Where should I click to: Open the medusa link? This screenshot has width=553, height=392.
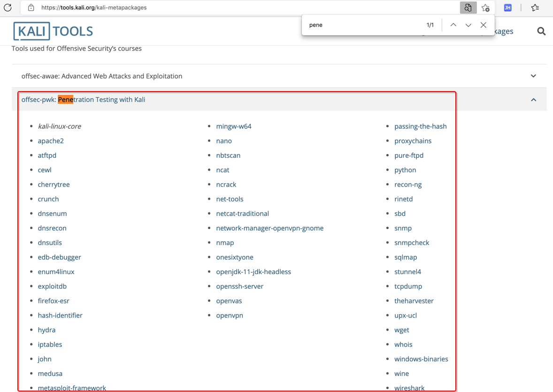point(50,373)
